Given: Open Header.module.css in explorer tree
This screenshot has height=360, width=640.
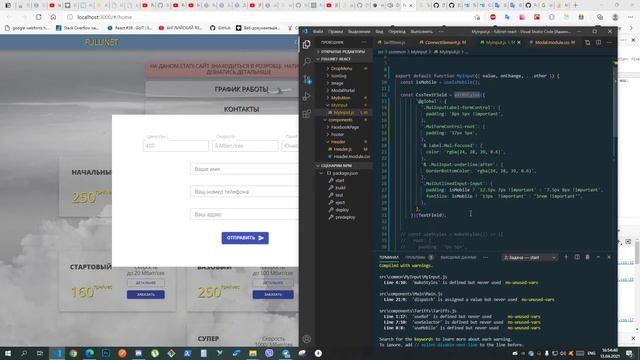Looking at the screenshot, I should point(351,157).
